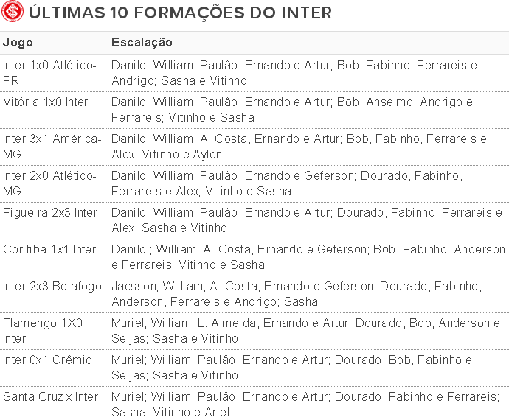The height and width of the screenshot is (420, 509).
Task: Select the Escalação column header
Action: point(142,43)
